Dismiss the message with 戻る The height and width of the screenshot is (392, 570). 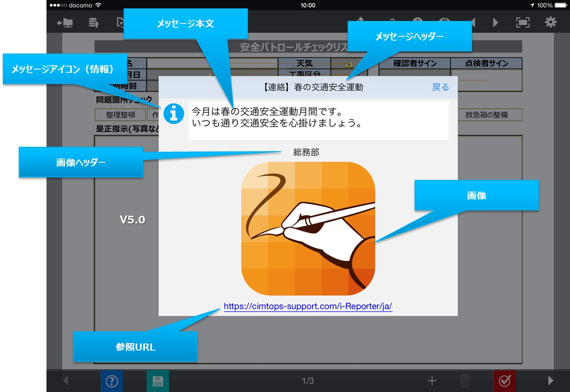[x=441, y=87]
